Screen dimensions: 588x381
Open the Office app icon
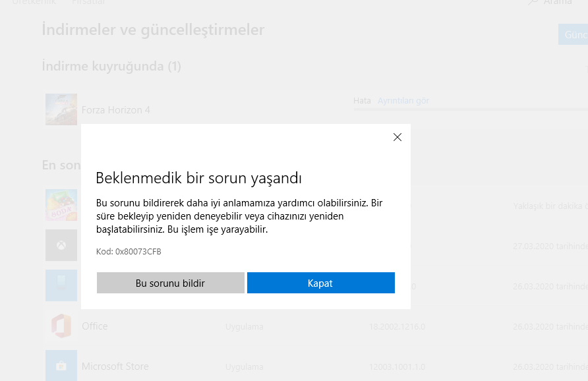(61, 326)
